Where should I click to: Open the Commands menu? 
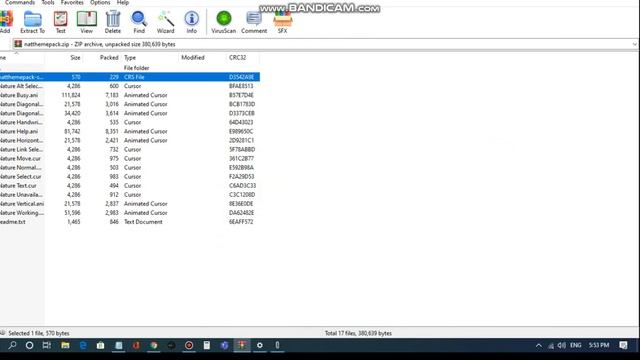[20, 2]
